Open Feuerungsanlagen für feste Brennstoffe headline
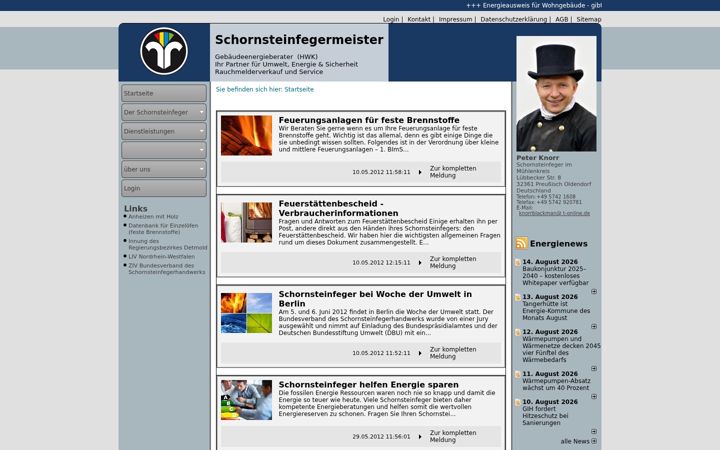Screen dimensions: 720x450 tap(369, 120)
